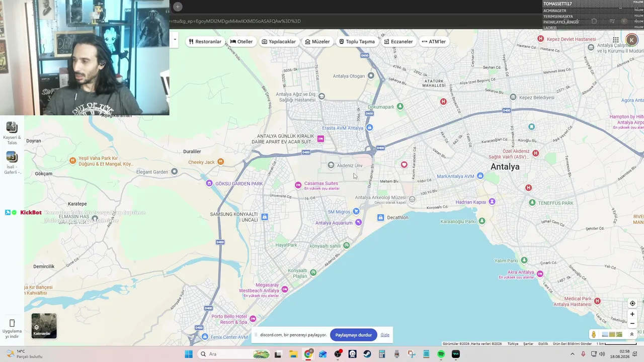644x362 pixels.
Task: Open Cheeky Jack restaurant marker
Action: [220, 161]
